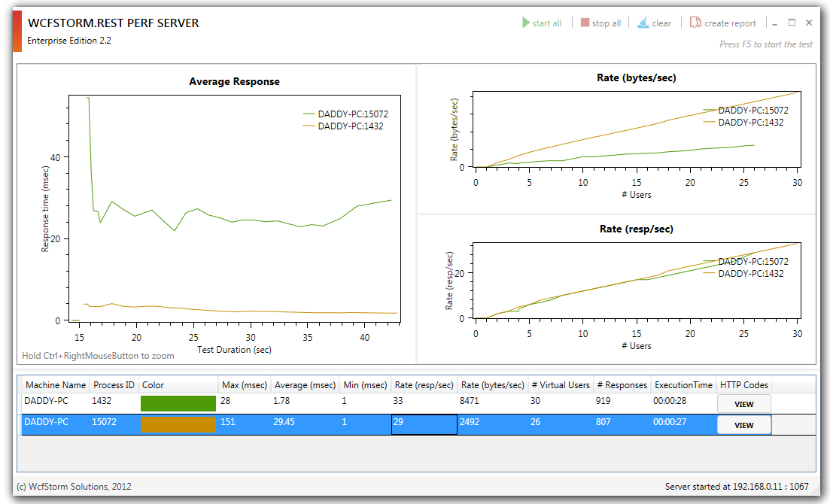Minimize the perf server window
This screenshot has height=504, width=830.
(775, 23)
